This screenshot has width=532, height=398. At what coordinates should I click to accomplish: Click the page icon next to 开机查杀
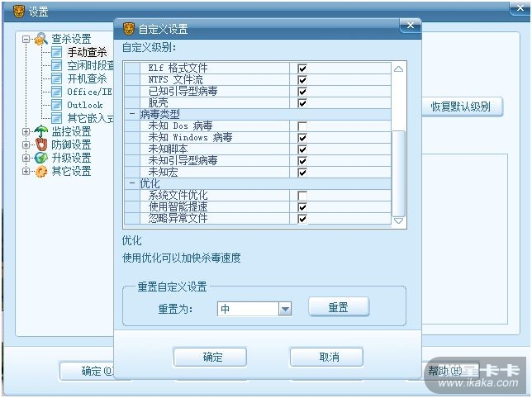tap(56, 78)
